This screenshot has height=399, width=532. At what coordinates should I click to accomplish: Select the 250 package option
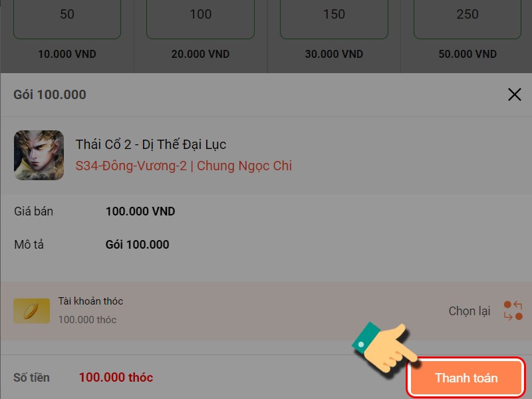tap(467, 16)
